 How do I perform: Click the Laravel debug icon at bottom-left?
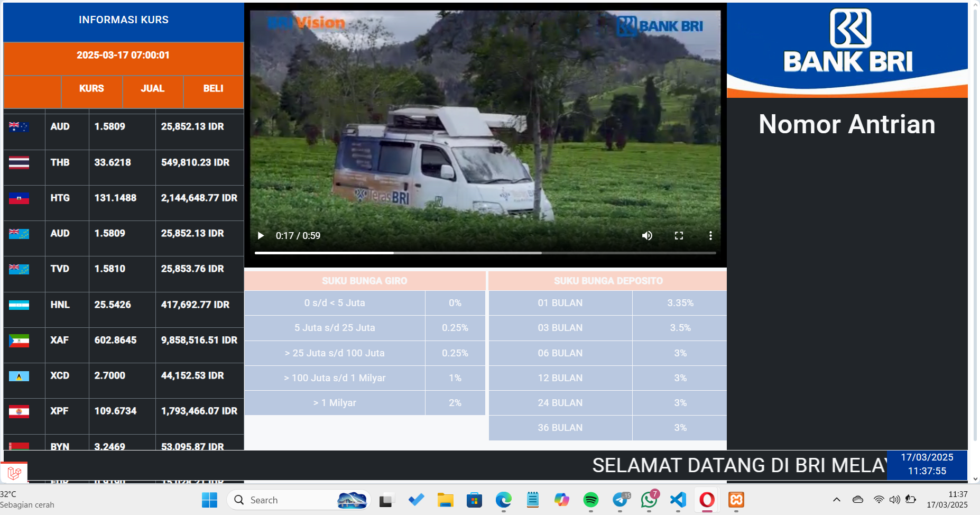[14, 472]
